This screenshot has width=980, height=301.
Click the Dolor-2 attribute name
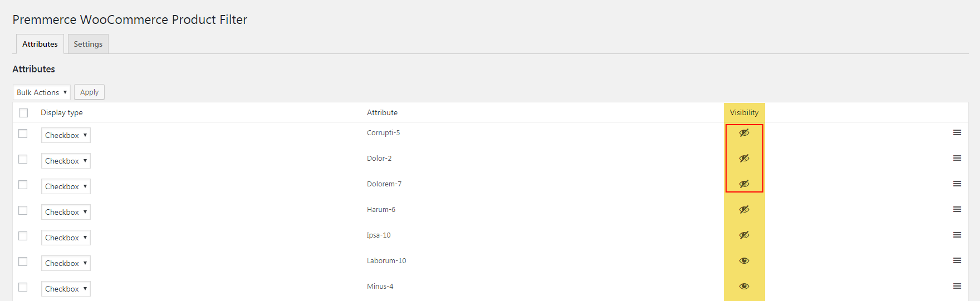379,159
